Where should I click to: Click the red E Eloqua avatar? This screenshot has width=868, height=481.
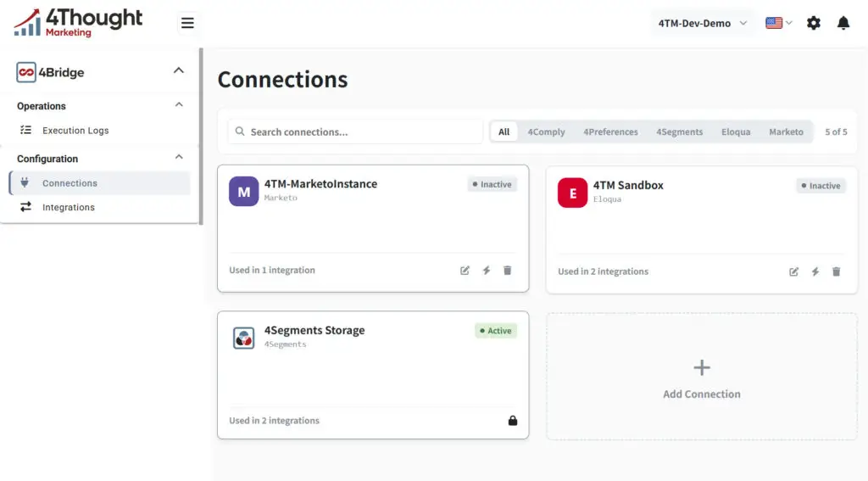tap(572, 193)
